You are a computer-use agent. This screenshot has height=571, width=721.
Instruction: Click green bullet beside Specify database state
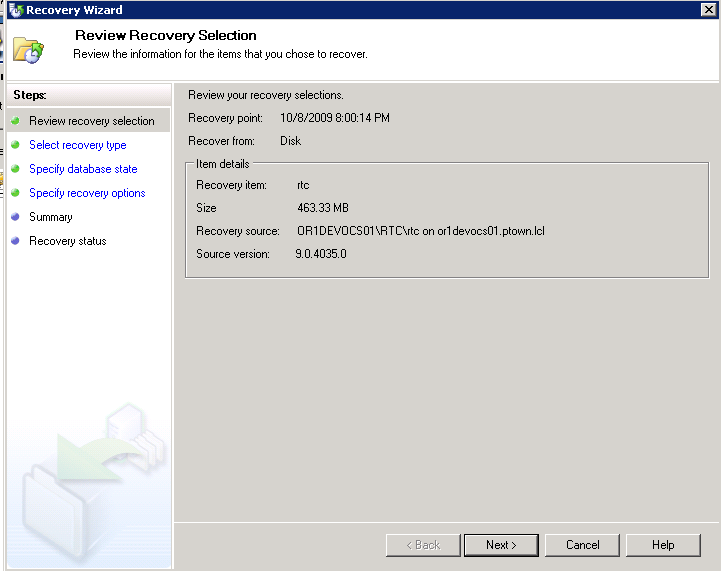[x=15, y=169]
